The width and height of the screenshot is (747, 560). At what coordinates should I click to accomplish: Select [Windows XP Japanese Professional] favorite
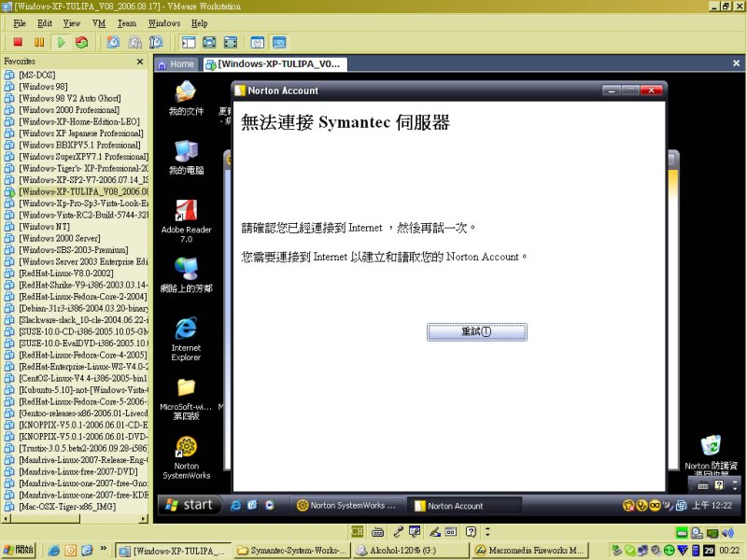pos(80,133)
